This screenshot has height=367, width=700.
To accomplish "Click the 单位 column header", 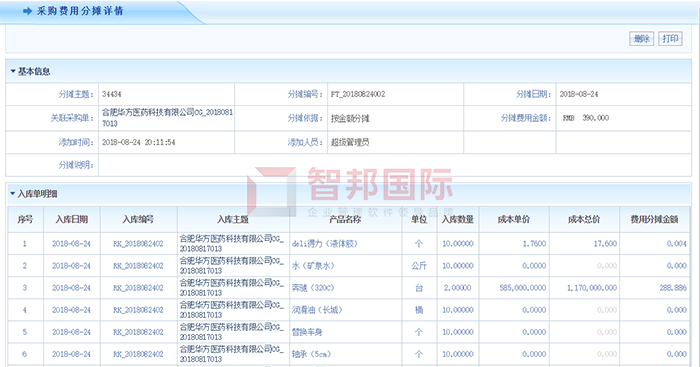I will click(419, 219).
